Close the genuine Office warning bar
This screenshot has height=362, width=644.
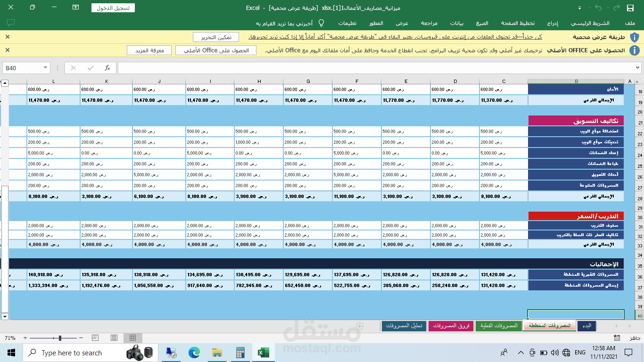[x=8, y=50]
